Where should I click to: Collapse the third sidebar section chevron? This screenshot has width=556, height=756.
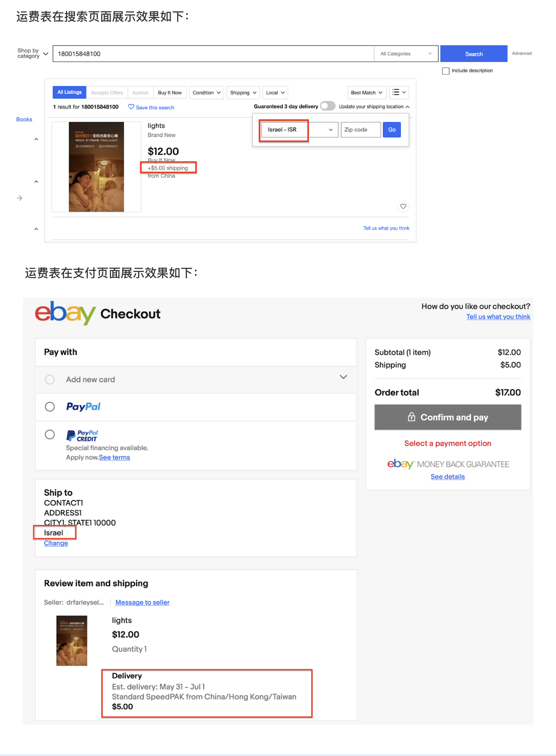click(x=36, y=229)
